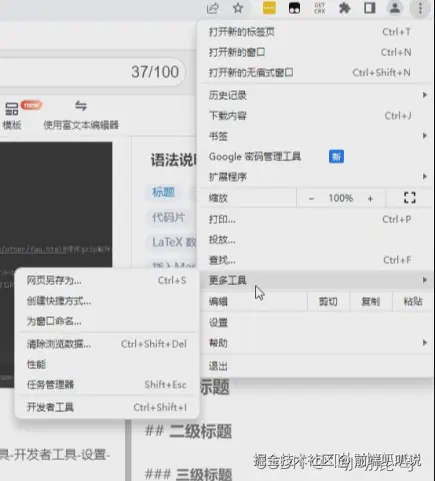Open the Tampermonkey extension icon
Image resolution: width=435 pixels, height=481 pixels.
tap(294, 8)
